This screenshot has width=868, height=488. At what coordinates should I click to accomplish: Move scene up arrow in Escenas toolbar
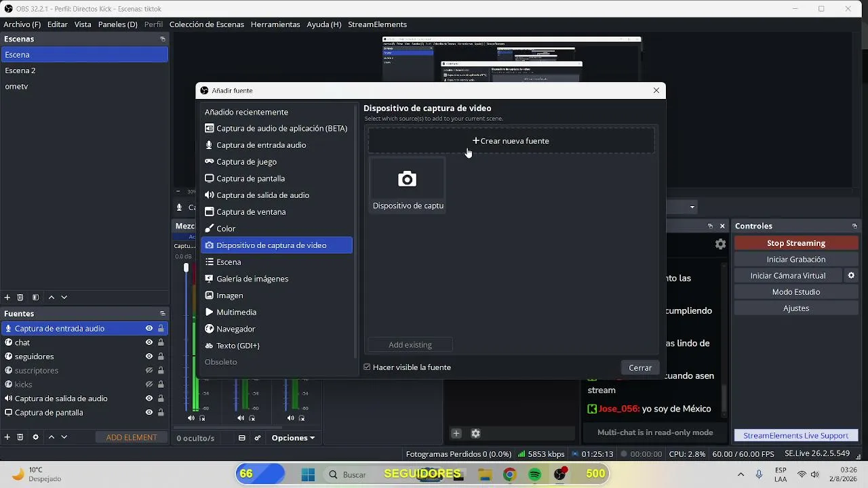tap(52, 297)
